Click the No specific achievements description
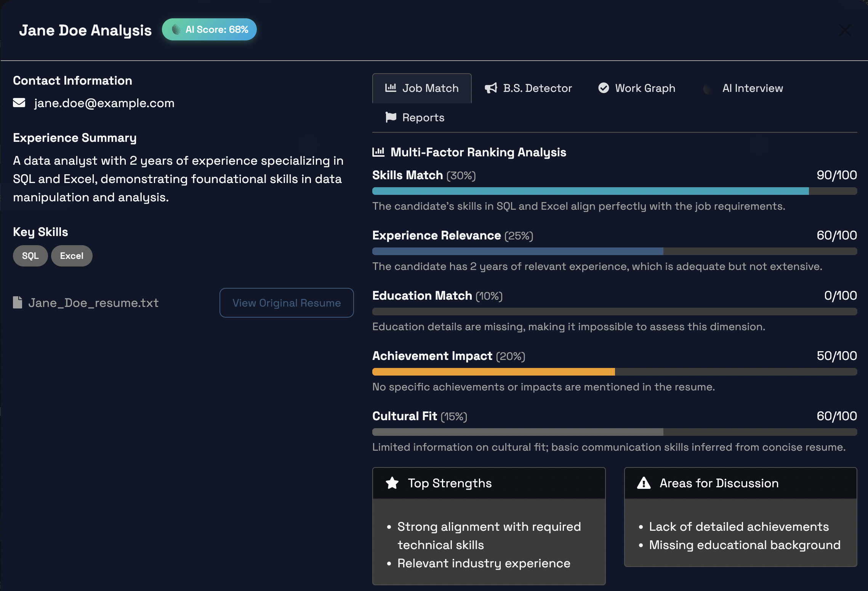The image size is (868, 591). pyautogui.click(x=544, y=387)
